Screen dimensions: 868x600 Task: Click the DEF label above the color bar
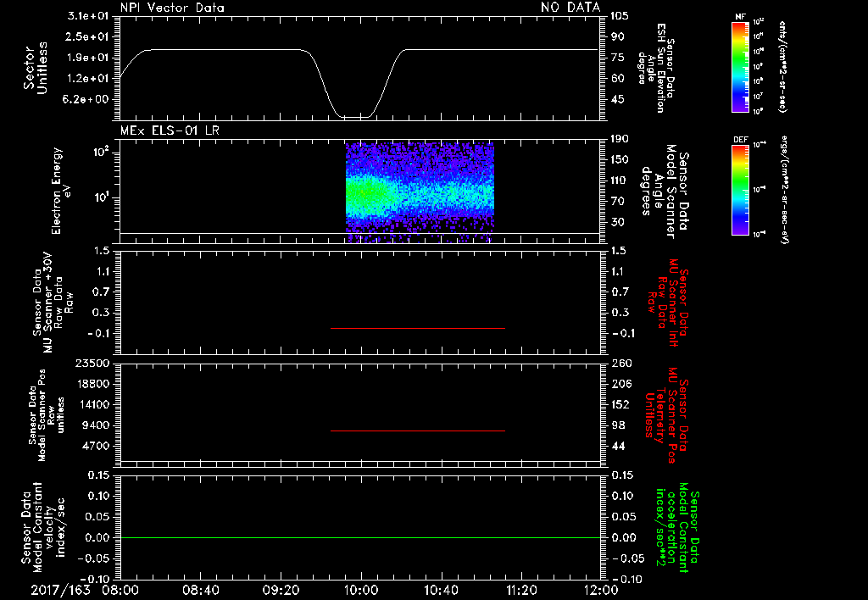741,140
